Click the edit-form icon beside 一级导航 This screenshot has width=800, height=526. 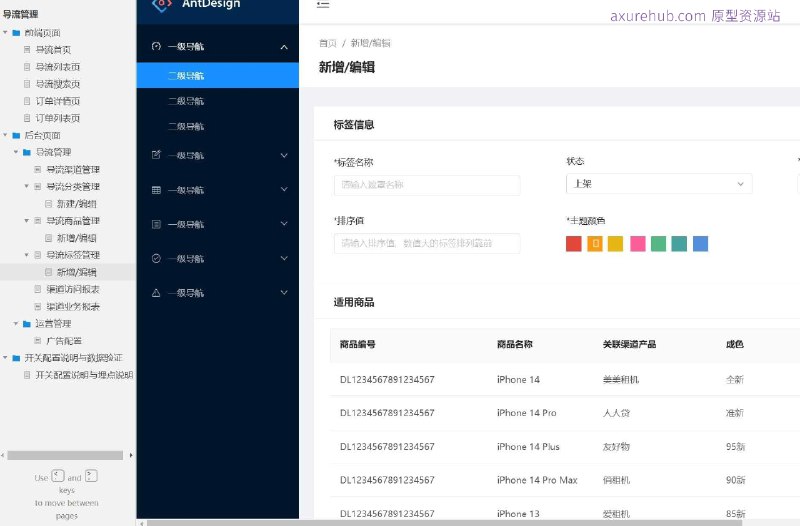click(157, 155)
